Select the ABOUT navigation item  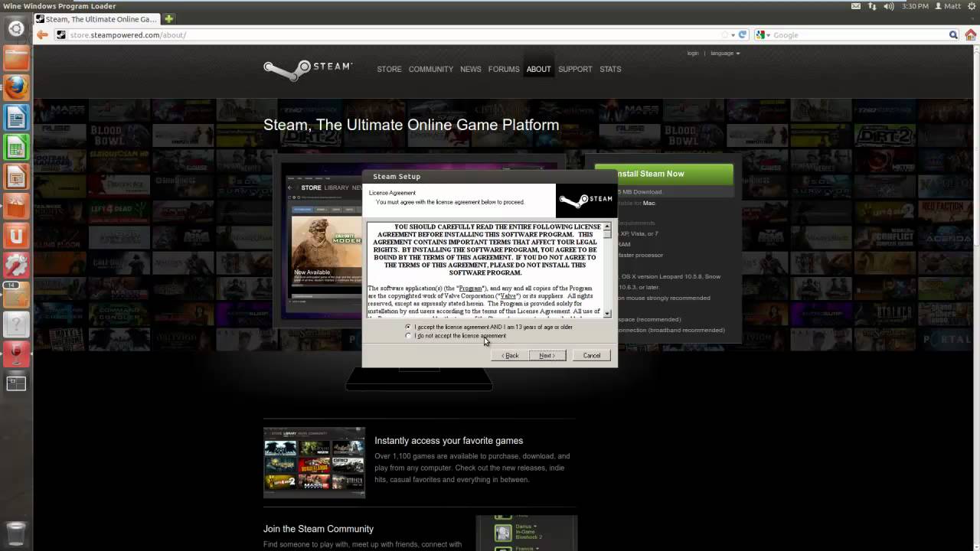[x=538, y=69]
